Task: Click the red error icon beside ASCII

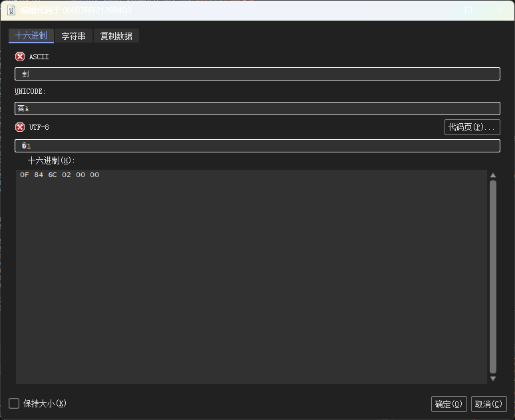Action: (20, 57)
